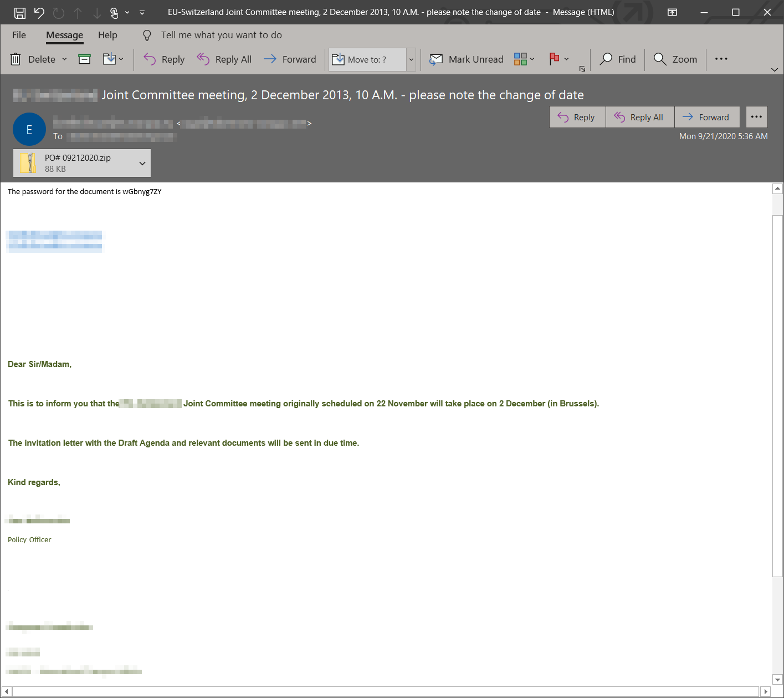Go to the next item with the down arrow
The width and height of the screenshot is (784, 698).
point(97,12)
